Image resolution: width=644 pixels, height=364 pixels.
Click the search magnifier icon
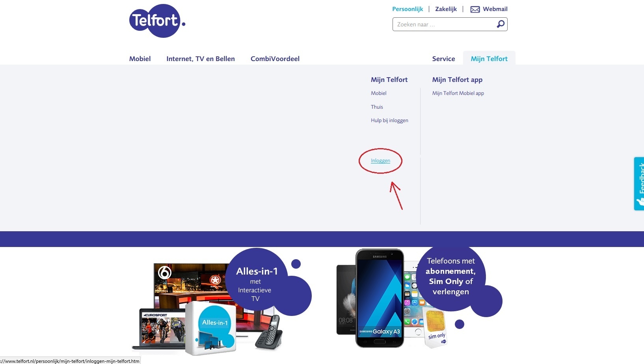coord(501,24)
